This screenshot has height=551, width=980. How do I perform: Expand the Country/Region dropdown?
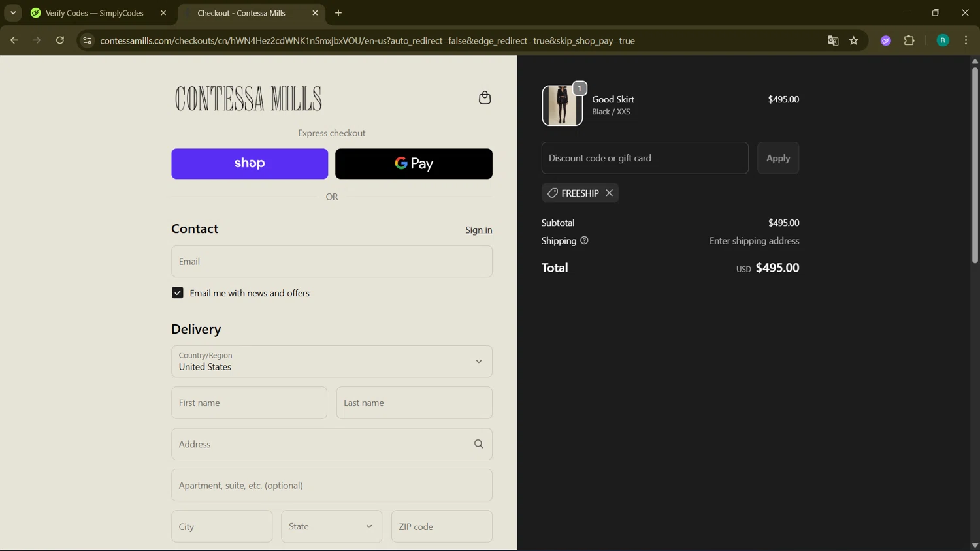[x=332, y=362]
